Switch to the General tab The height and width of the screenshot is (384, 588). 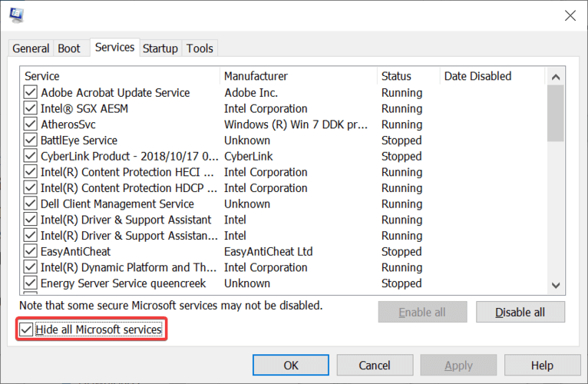coord(31,48)
